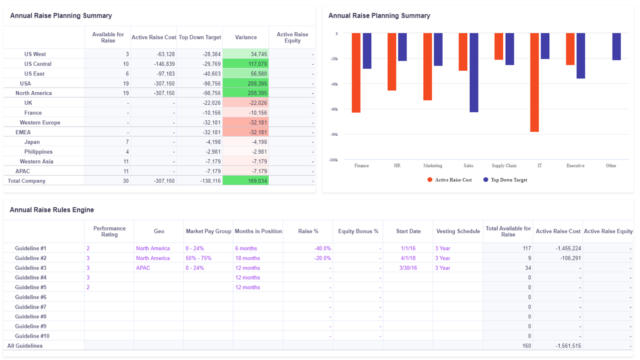Click the Japan row label
Image resolution: width=640 pixels, height=360 pixels.
click(32, 142)
